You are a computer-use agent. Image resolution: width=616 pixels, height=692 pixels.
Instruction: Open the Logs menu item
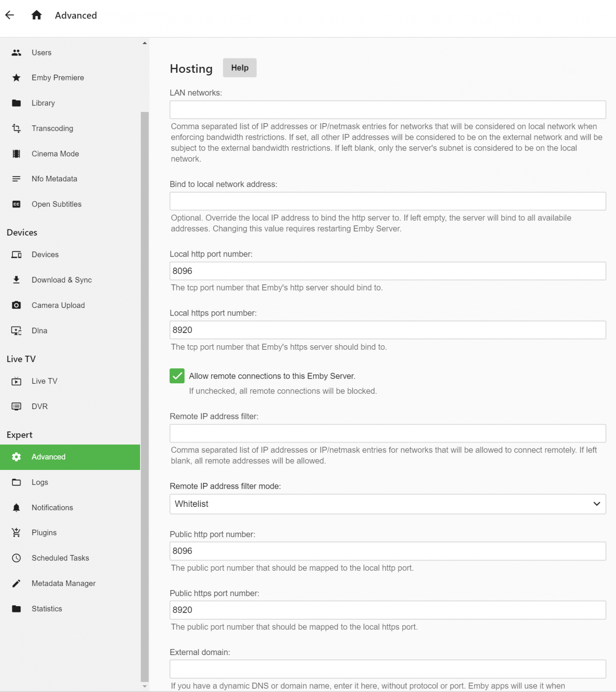[40, 482]
